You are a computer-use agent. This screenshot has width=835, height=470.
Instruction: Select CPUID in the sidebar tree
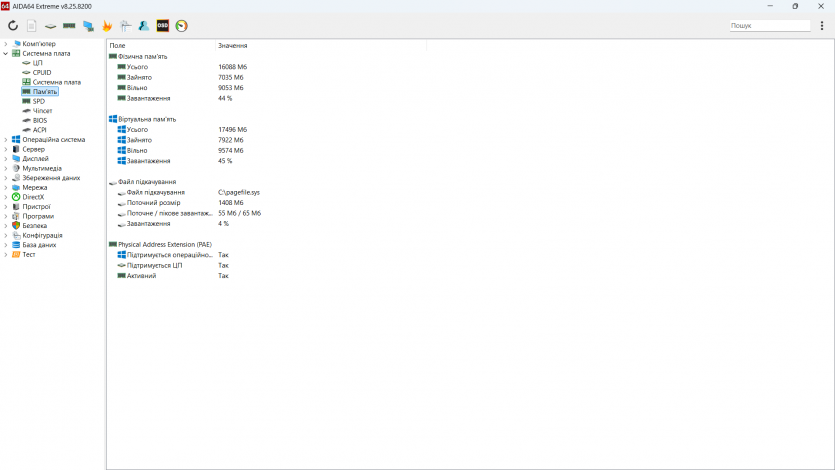click(41, 72)
